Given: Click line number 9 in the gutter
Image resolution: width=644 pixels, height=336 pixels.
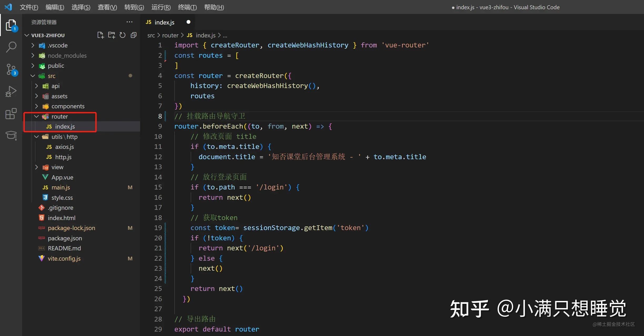Looking at the screenshot, I should click(x=160, y=126).
